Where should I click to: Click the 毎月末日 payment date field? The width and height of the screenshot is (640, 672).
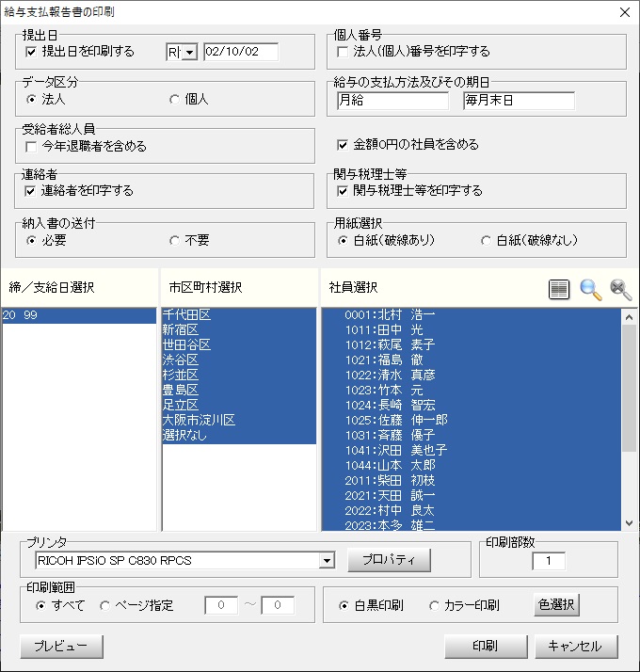(519, 101)
